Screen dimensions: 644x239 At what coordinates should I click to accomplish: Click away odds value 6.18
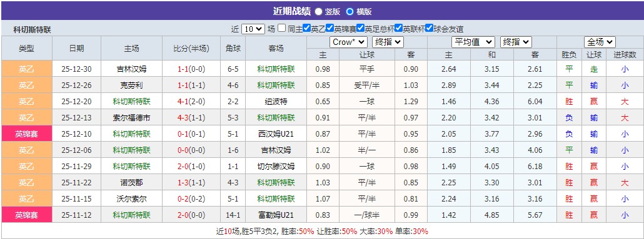point(535,167)
